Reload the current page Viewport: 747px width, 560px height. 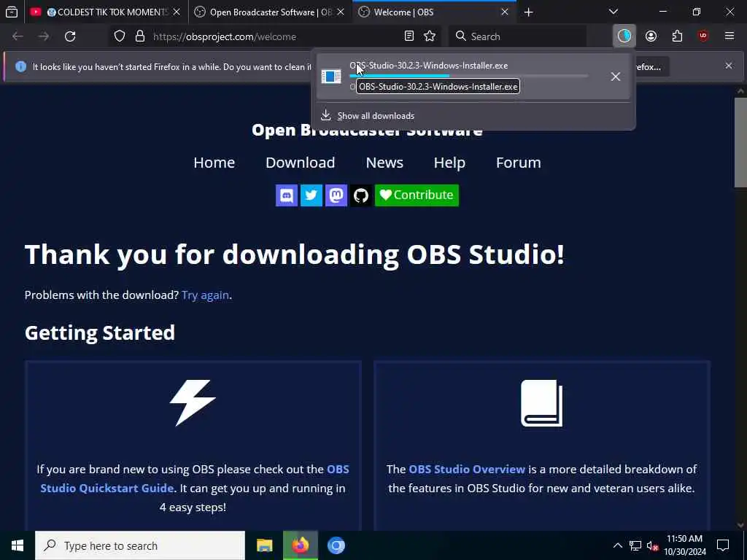(70, 36)
